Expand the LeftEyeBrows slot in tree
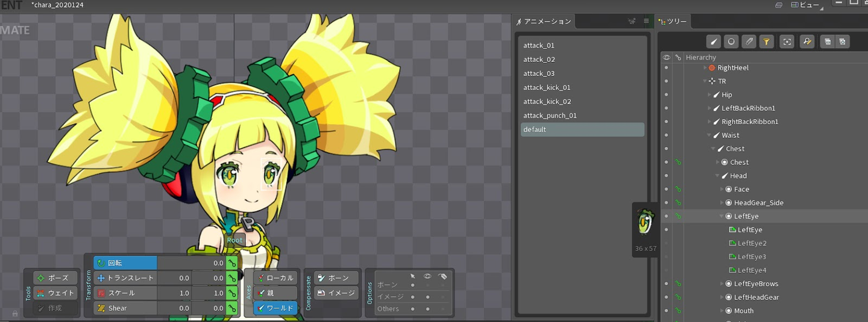Screen dimensions: 868x322 tap(722, 284)
